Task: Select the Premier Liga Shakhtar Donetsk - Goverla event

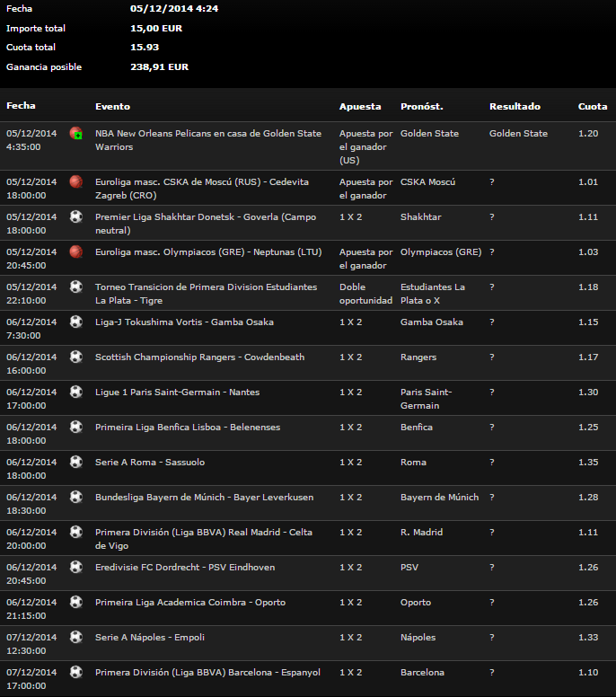Action: coord(206,224)
